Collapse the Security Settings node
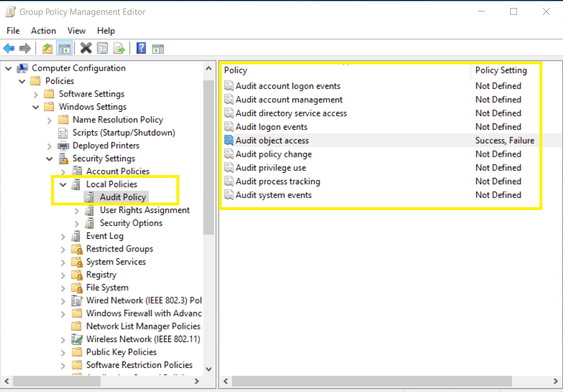563x392 pixels. click(x=49, y=159)
